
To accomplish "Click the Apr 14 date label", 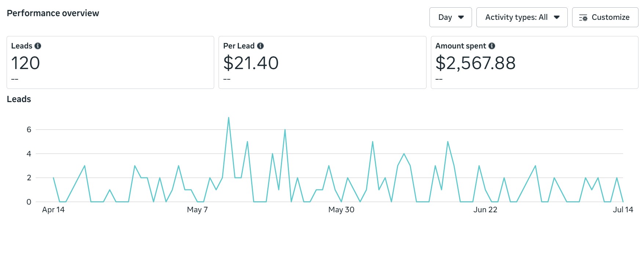I will pos(53,210).
